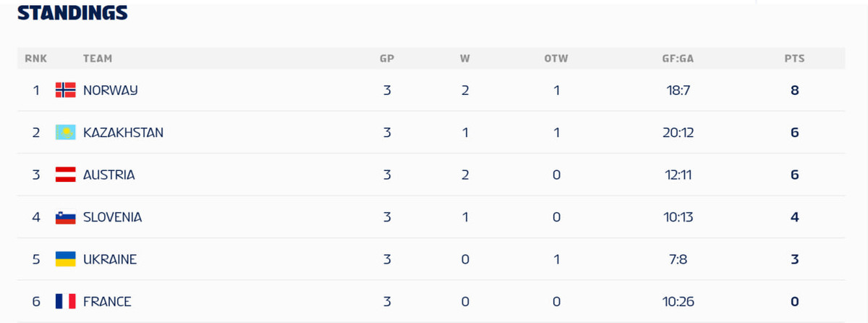Image resolution: width=868 pixels, height=323 pixels.
Task: Open the FRANCE team page
Action: coord(107,301)
